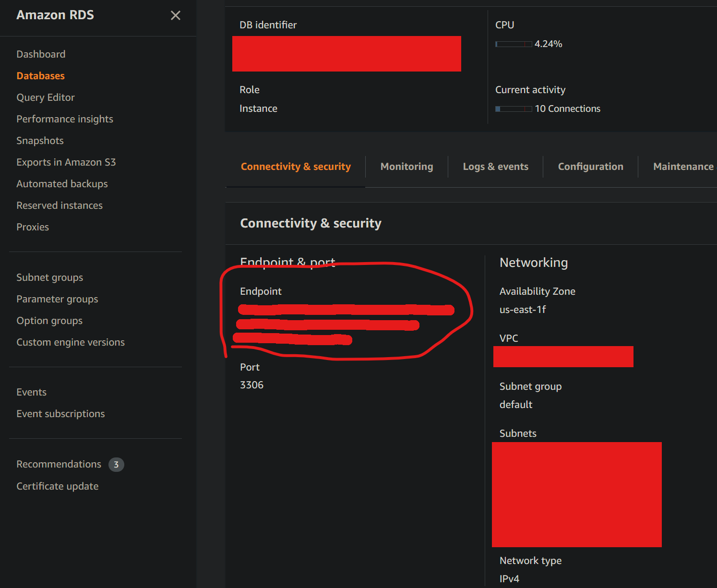Select Parameter groups in the sidebar

(57, 299)
